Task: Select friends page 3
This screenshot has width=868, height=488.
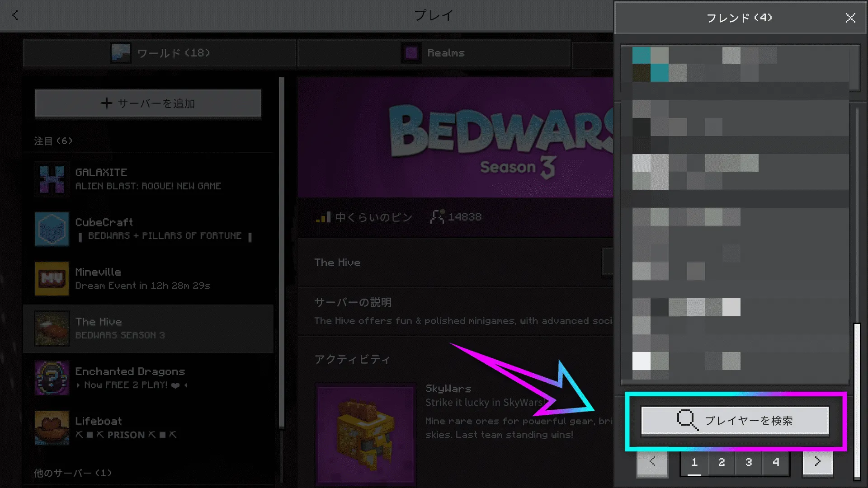Action: [x=749, y=463]
